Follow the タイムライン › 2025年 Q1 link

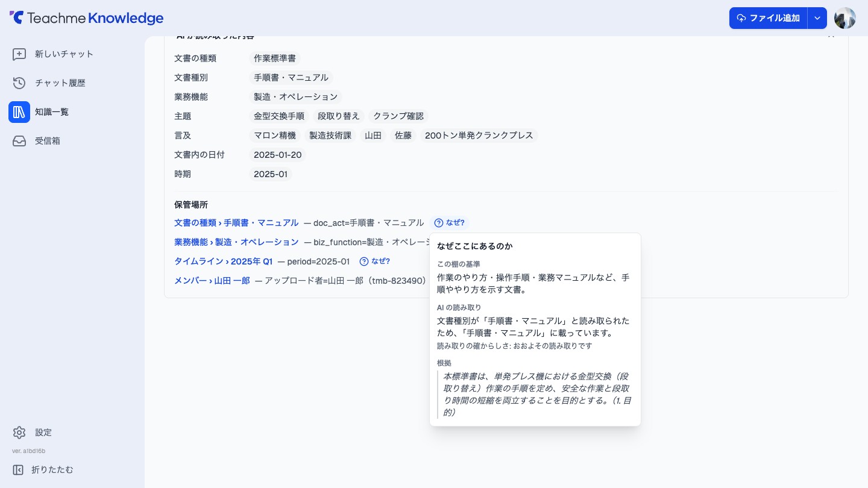(223, 261)
